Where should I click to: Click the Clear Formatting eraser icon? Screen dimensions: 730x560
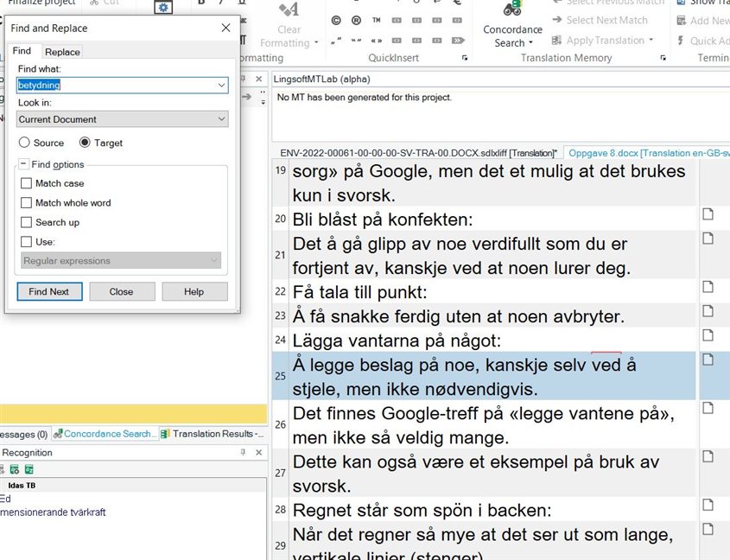[289, 9]
